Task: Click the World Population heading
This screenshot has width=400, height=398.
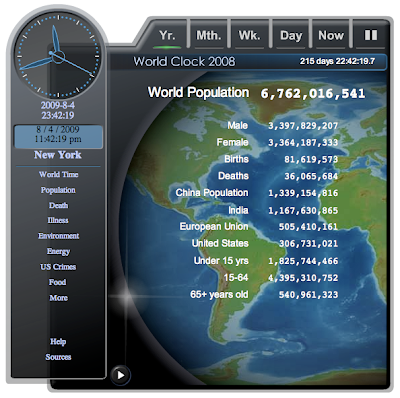Action: tap(198, 93)
